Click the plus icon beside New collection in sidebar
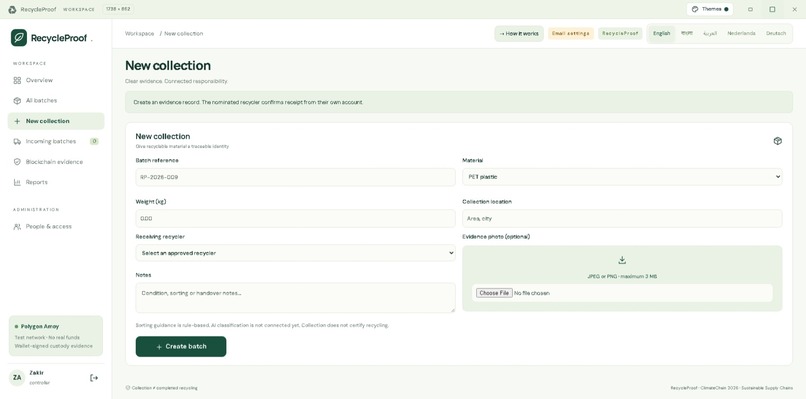The height and width of the screenshot is (399, 806). coord(17,121)
